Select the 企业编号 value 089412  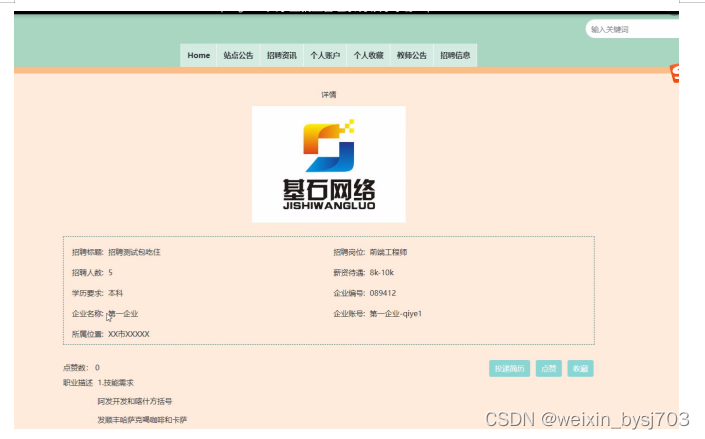click(383, 293)
